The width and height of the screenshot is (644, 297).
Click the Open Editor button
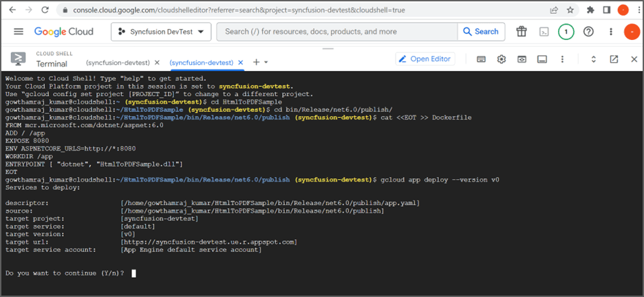(x=425, y=59)
